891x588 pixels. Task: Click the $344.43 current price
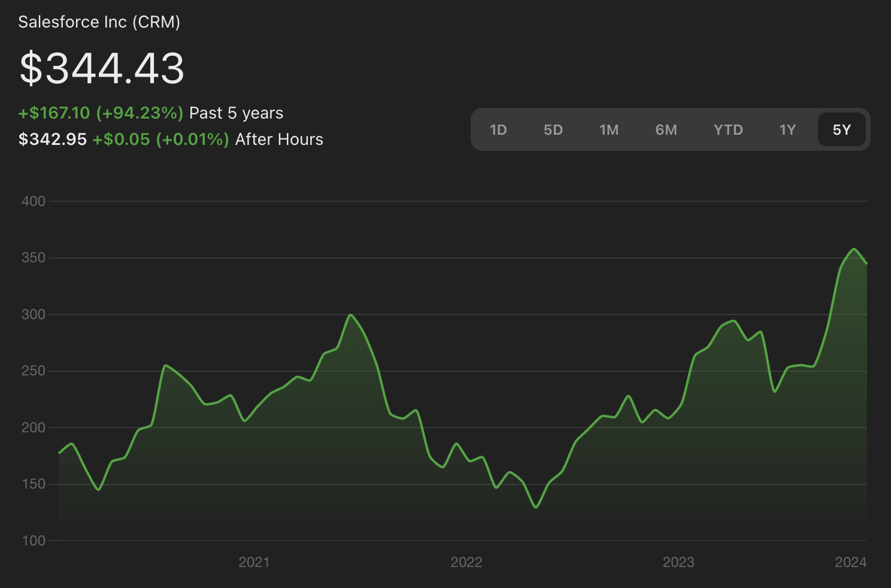point(102,68)
